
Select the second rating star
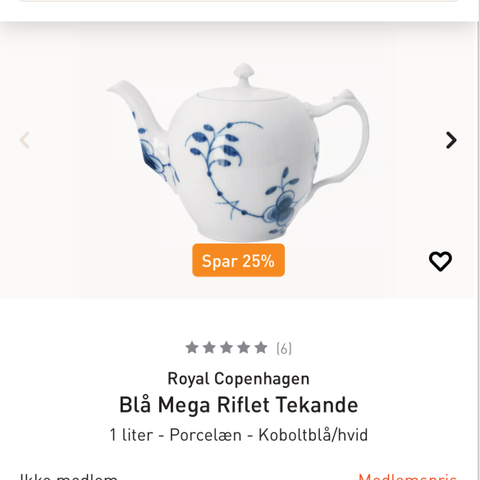tap(209, 348)
